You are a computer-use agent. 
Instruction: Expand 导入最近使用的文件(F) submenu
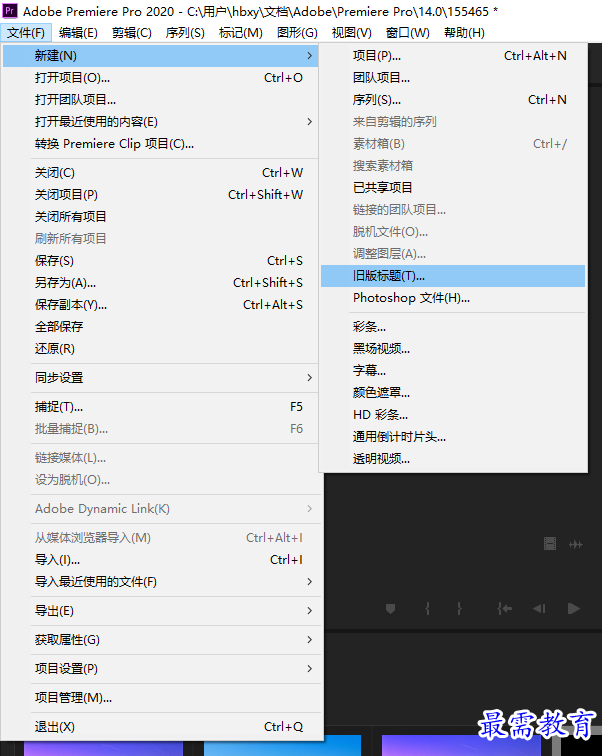coord(161,582)
